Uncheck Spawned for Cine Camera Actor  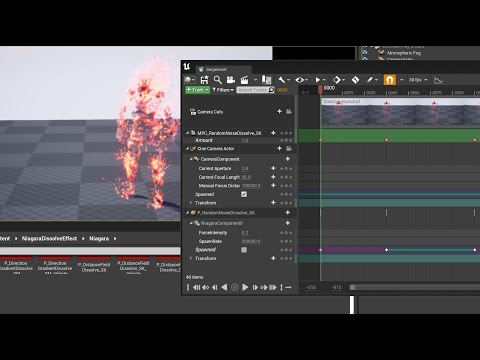click(x=244, y=194)
